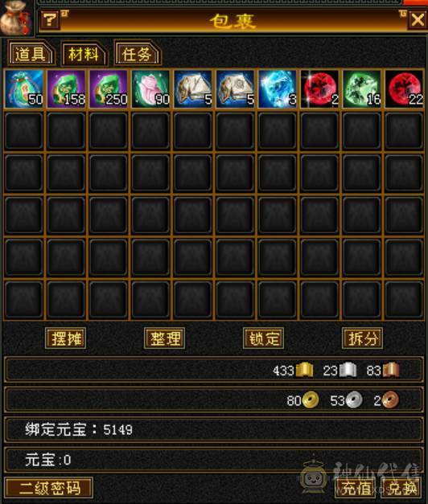
Task: Select the pink lotus item with count 90
Action: pyautogui.click(x=150, y=89)
